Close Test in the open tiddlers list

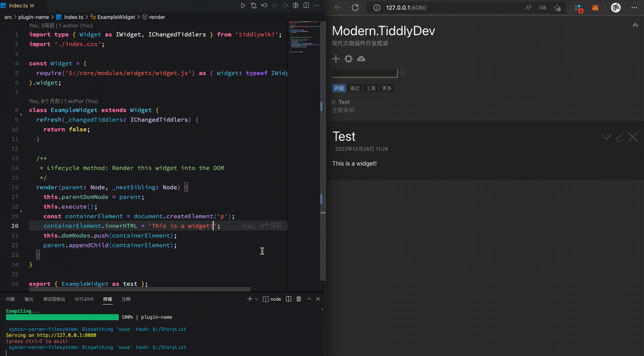click(x=334, y=102)
